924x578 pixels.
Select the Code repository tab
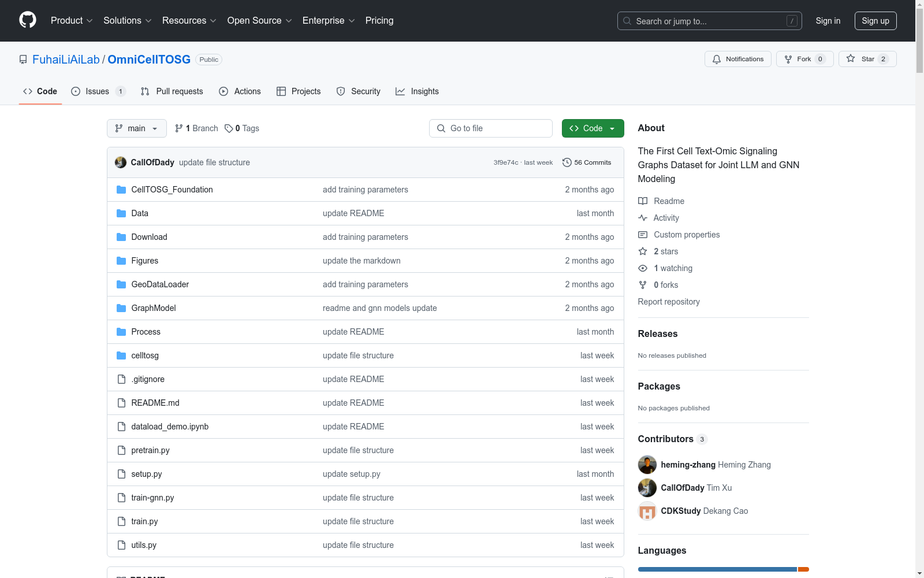point(40,91)
